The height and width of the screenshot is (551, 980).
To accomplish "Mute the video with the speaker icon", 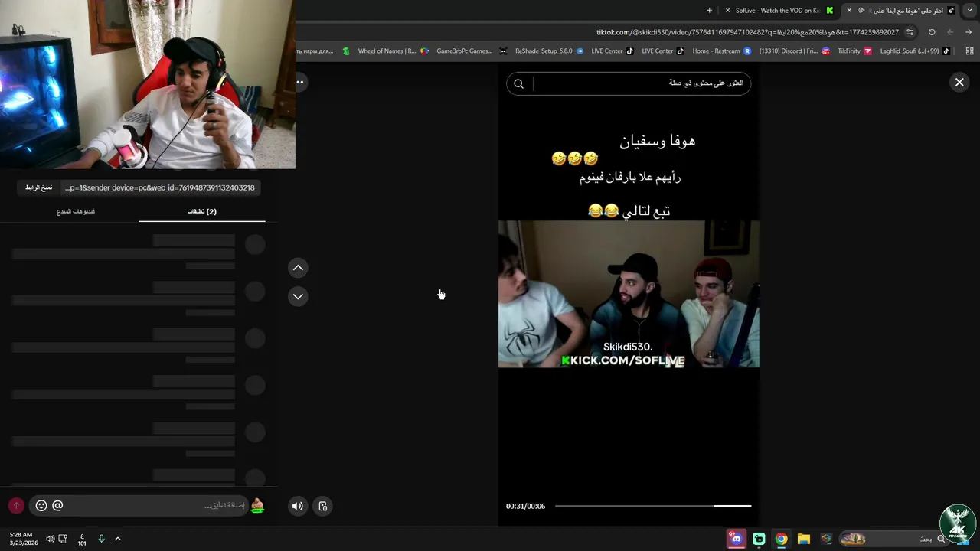I will [x=298, y=506].
